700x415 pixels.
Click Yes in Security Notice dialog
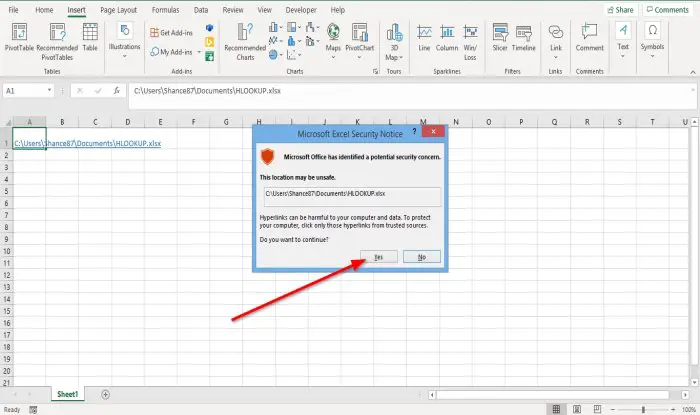click(379, 257)
